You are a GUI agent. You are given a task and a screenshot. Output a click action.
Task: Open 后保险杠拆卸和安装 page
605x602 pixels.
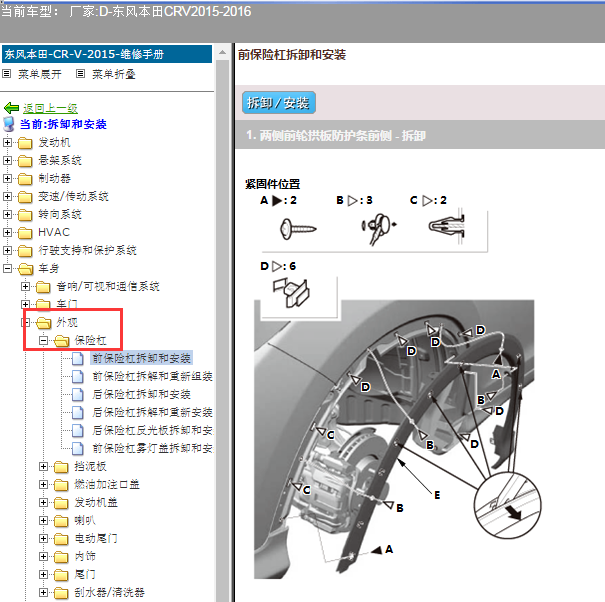pos(141,394)
